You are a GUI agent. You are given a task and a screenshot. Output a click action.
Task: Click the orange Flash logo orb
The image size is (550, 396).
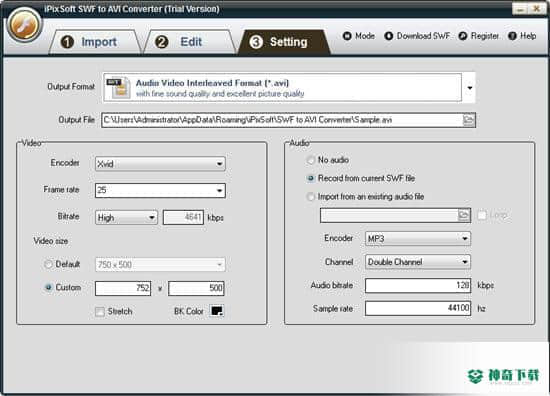click(24, 25)
